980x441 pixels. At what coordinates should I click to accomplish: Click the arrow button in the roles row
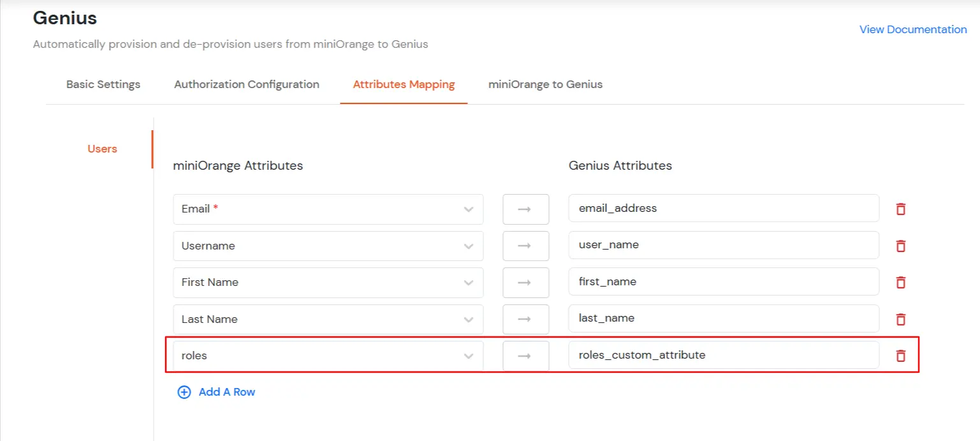pyautogui.click(x=526, y=355)
